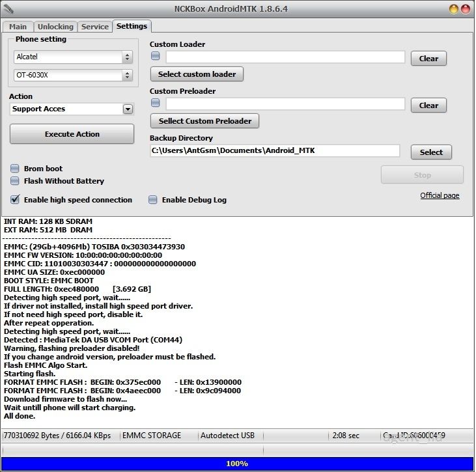Expand the Support Acces action dropdown
This screenshot has width=476, height=472.
coord(128,109)
